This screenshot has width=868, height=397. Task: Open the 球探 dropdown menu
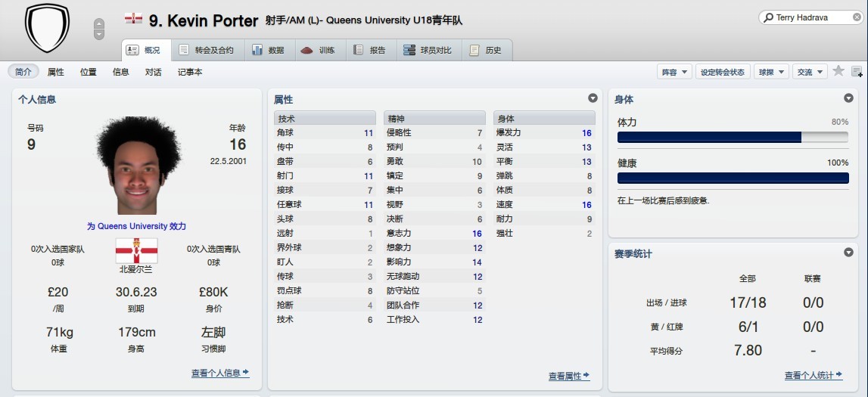(771, 72)
